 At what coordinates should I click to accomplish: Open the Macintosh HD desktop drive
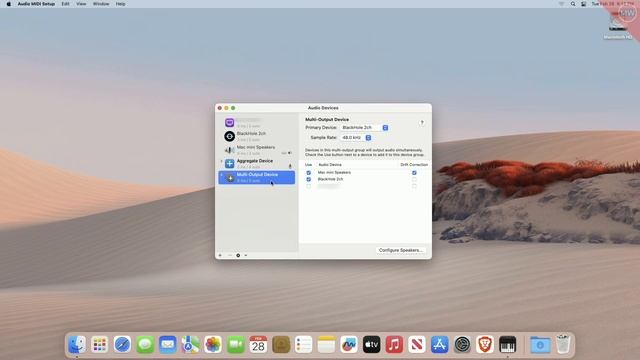tap(618, 27)
